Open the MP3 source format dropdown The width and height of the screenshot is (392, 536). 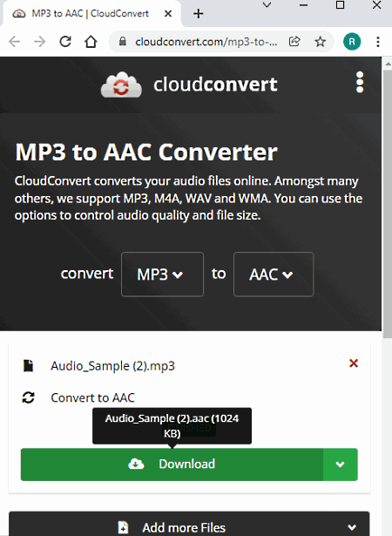162,275
